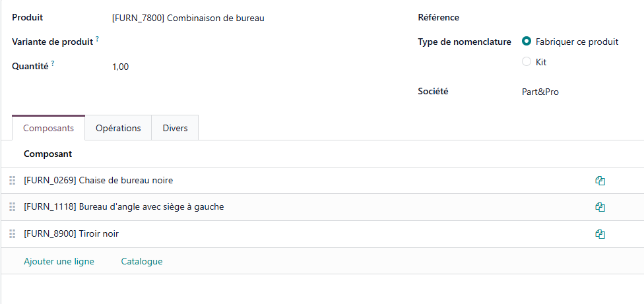Click copy icon for Tiroir noir row
Image resolution: width=644 pixels, height=304 pixels.
pyautogui.click(x=600, y=234)
